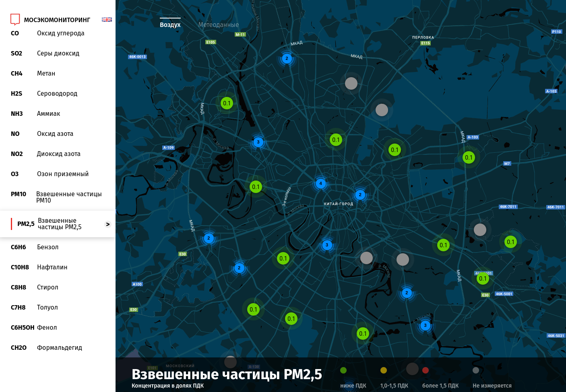
Task: Switch language using the British flag icon
Action: [107, 19]
